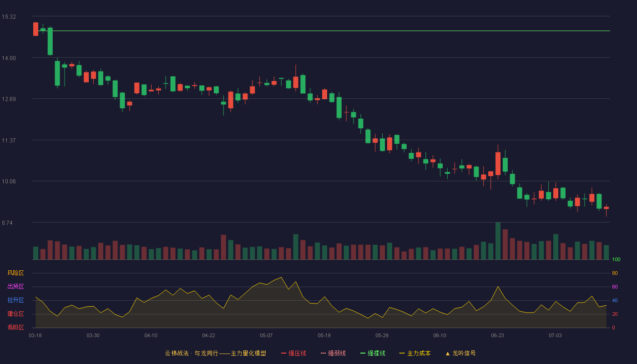
Task: Click the 03-30 date label
Action: point(93,335)
